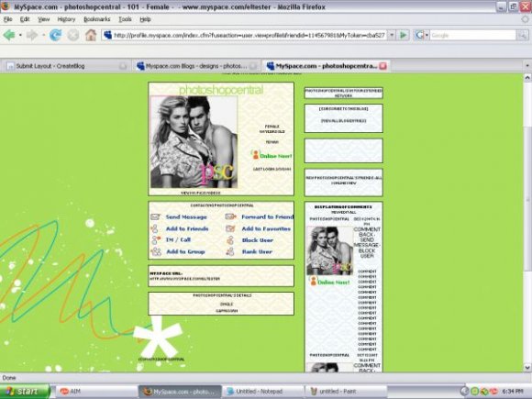Image resolution: width=532 pixels, height=399 pixels.
Task: Click the Stop loading icon
Action: pyautogui.click(x=73, y=35)
